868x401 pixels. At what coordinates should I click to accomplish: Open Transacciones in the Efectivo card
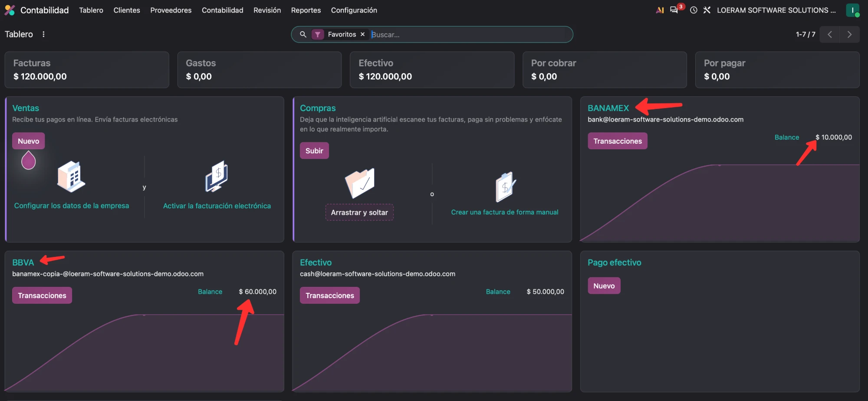pos(330,296)
